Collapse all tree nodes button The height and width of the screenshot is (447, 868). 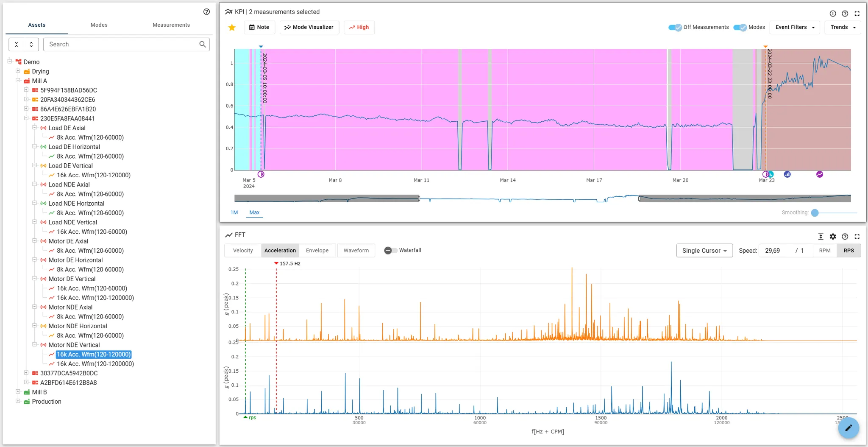point(17,44)
